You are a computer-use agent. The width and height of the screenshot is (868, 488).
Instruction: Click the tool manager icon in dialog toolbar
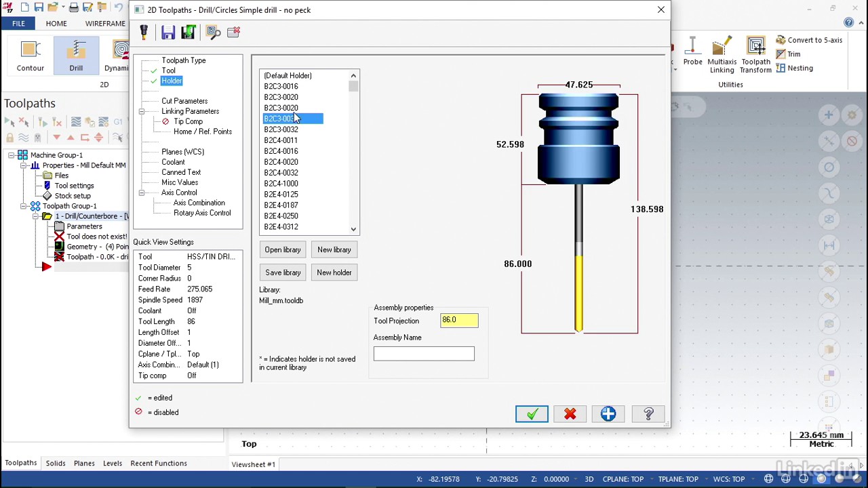click(x=144, y=32)
